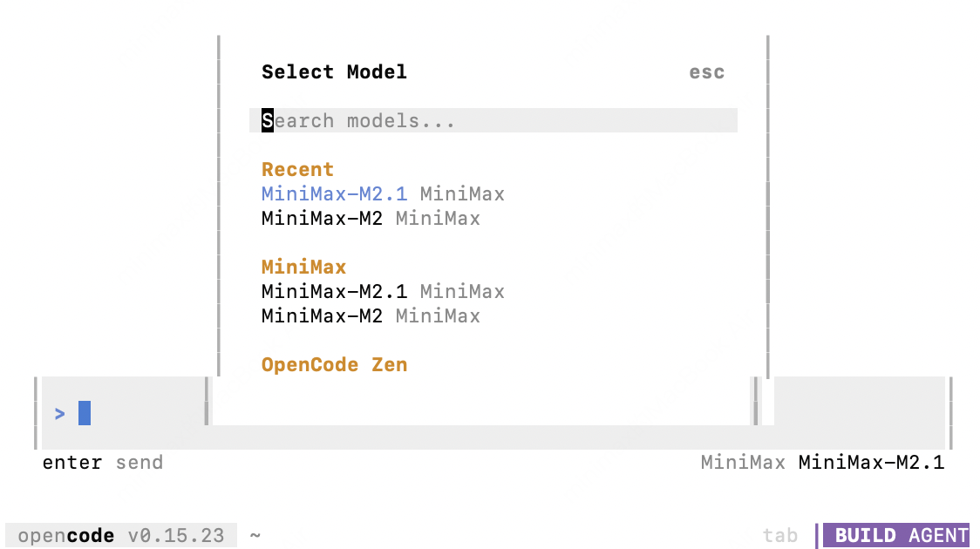The image size is (980, 549).
Task: Click the Recent section header
Action: coord(297,169)
